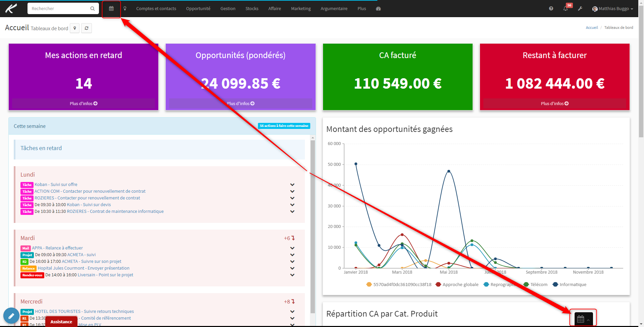Open the ACMETA - Suivre son projet link
This screenshot has width=644, height=327.
(92, 262)
